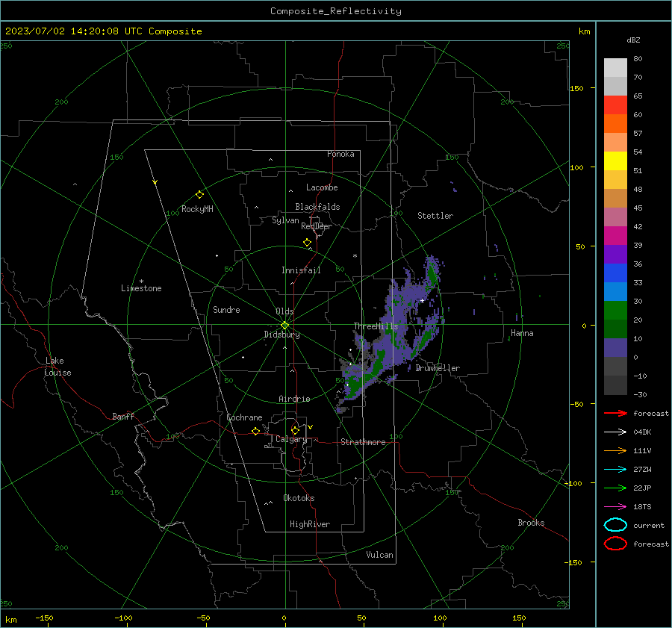Click the Cochrane city label
This screenshot has height=628, width=672.
244,417
